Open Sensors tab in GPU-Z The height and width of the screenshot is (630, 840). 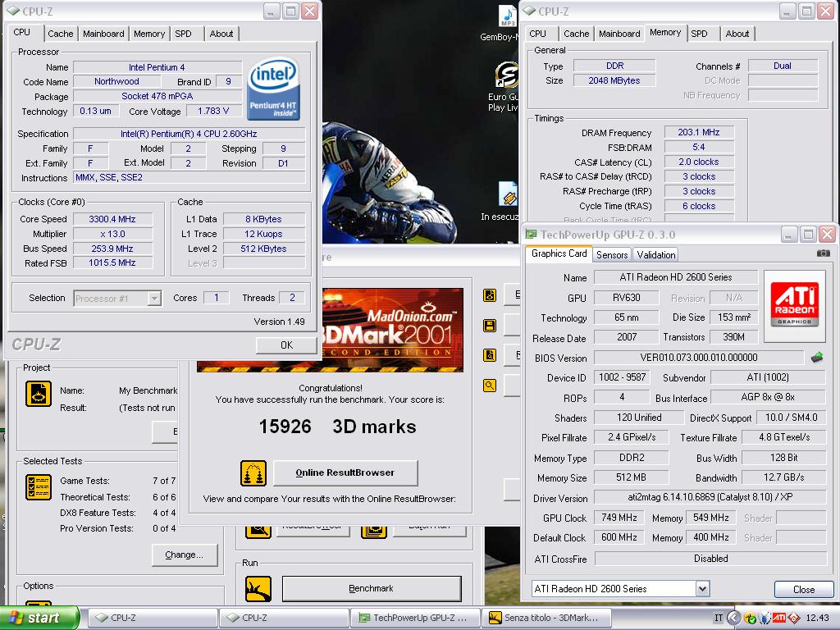[612, 254]
